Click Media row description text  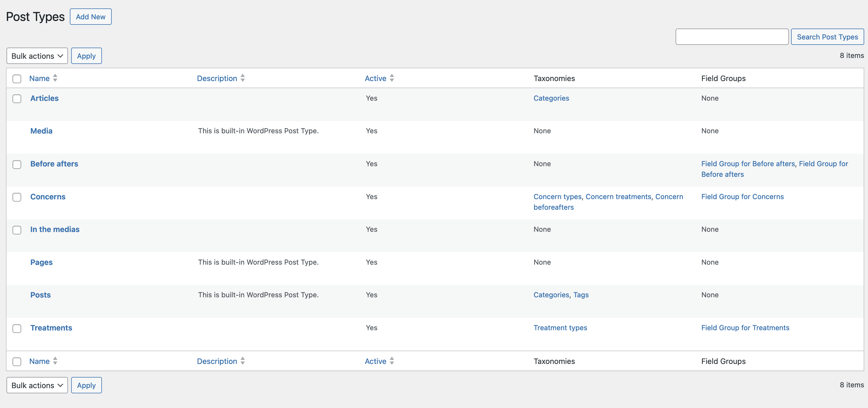pyautogui.click(x=258, y=131)
